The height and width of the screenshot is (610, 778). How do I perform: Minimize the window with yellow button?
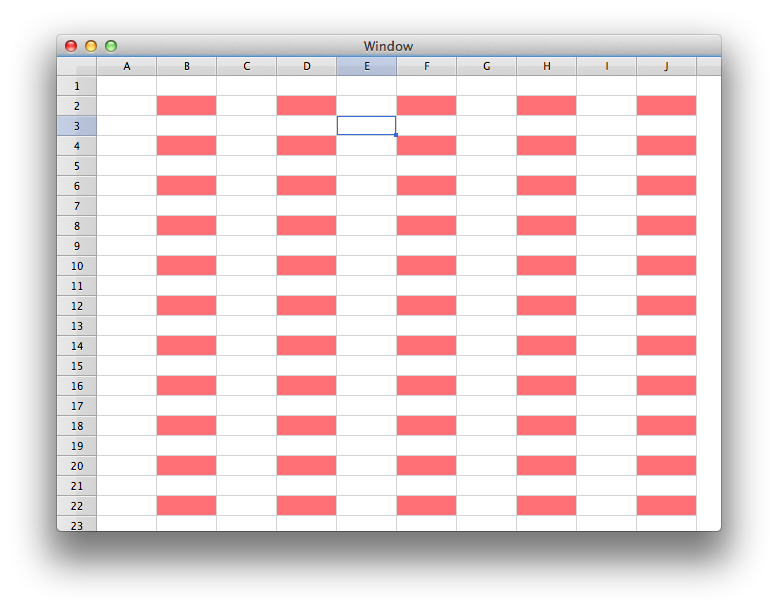[91, 46]
